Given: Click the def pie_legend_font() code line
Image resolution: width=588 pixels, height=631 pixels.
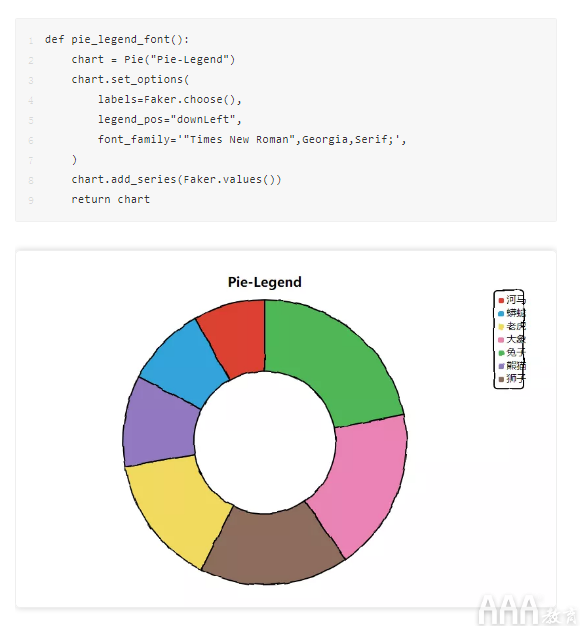Looking at the screenshot, I should (x=117, y=39).
